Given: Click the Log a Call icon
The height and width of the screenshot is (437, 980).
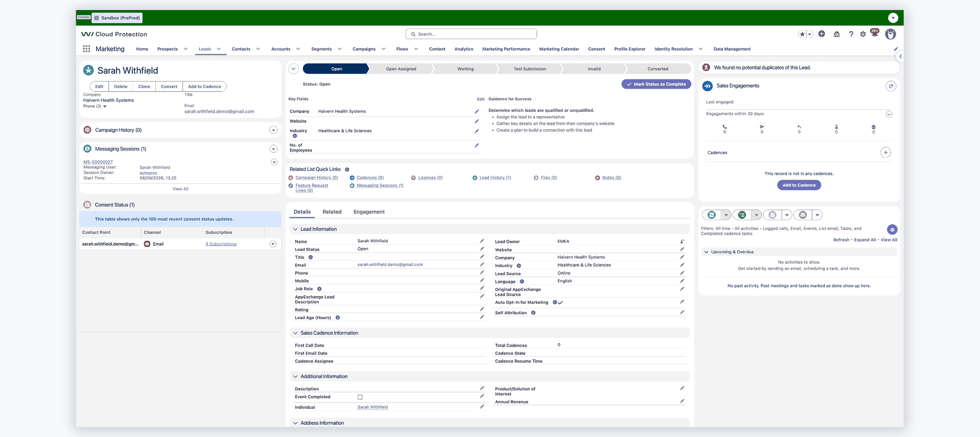Looking at the screenshot, I should pyautogui.click(x=711, y=215).
